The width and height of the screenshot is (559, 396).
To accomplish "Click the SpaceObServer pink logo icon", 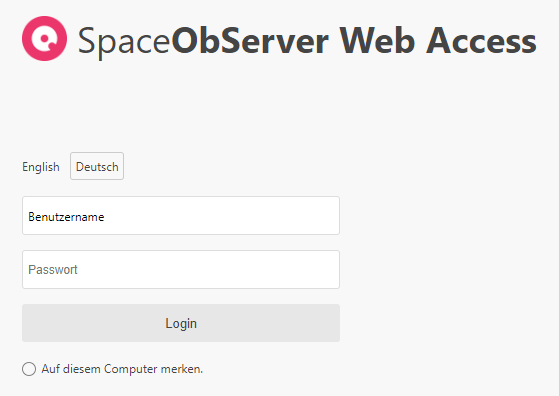I will (44, 38).
